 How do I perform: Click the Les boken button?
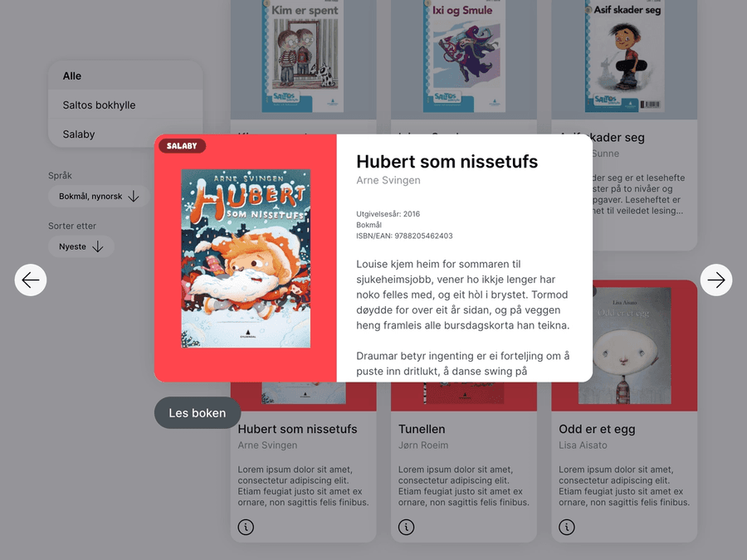[x=198, y=413]
